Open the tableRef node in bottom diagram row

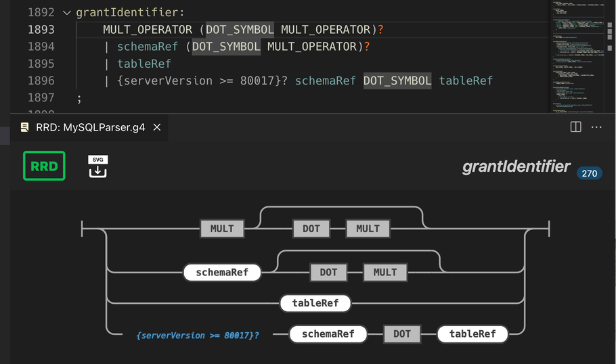(x=472, y=334)
